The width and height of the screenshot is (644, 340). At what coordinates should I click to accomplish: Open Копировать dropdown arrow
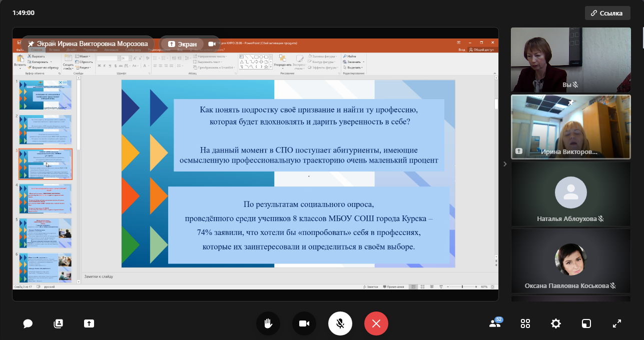coord(51,62)
